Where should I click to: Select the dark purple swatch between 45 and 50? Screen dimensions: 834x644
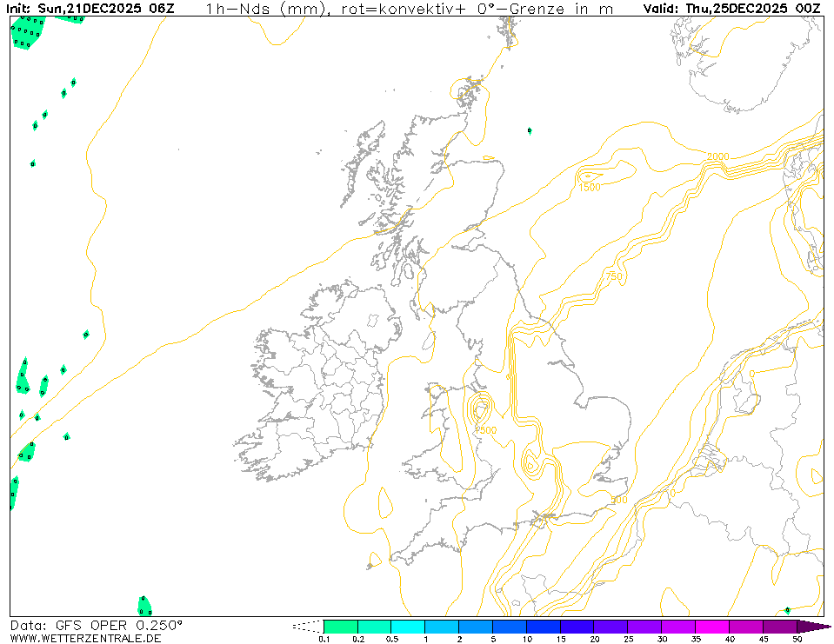click(x=780, y=626)
